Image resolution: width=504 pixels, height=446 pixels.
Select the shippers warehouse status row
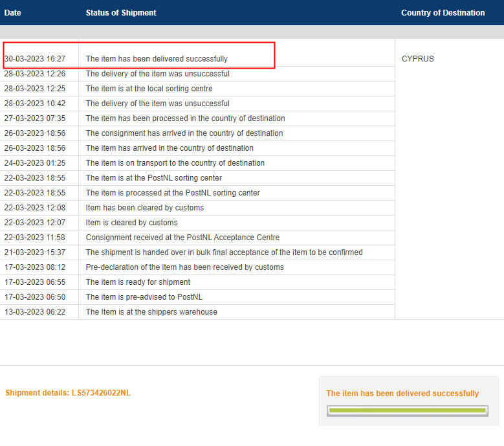pos(151,312)
